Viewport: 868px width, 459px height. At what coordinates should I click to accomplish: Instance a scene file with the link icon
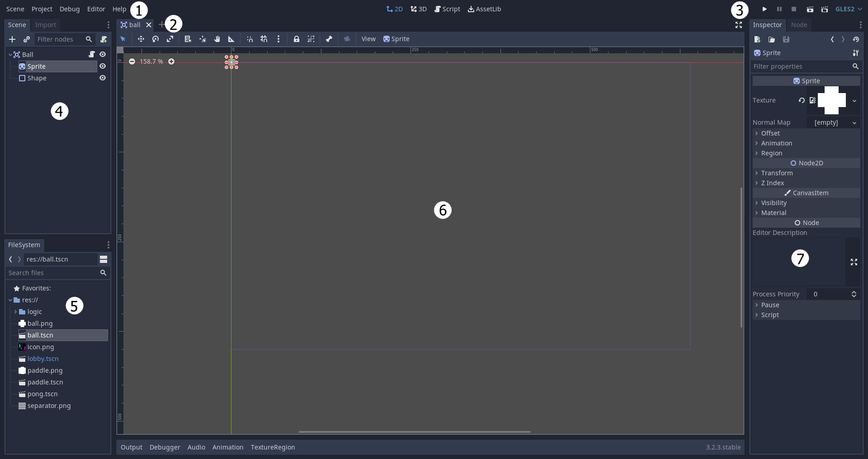tap(27, 40)
